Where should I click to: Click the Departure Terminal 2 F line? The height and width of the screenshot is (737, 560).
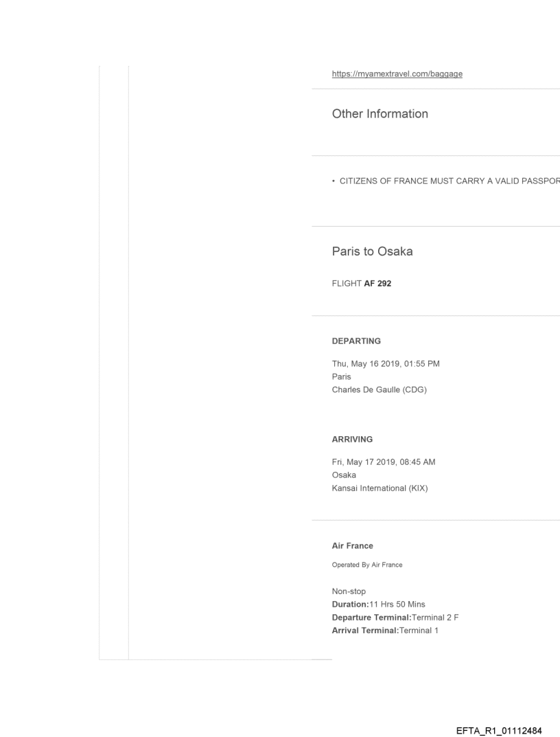(395, 617)
